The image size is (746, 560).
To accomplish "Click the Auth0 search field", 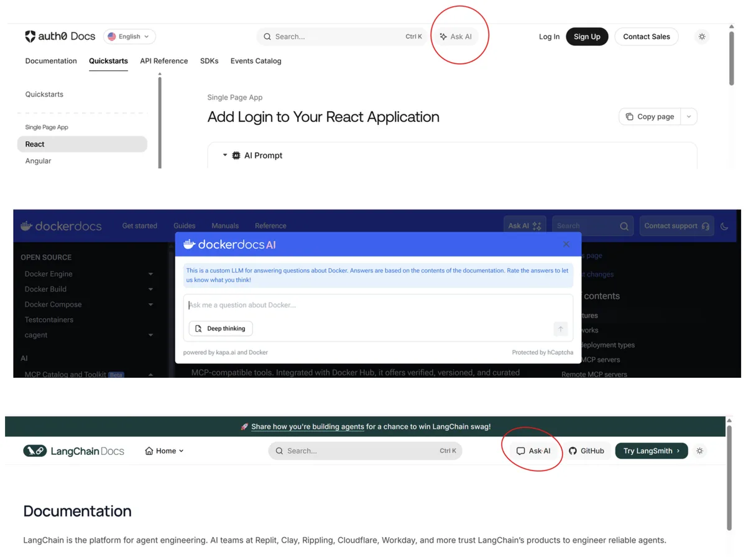I will [x=342, y=37].
